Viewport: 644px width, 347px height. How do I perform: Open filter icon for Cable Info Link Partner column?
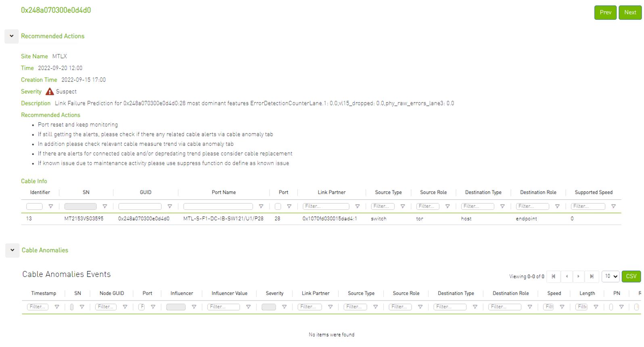(357, 207)
